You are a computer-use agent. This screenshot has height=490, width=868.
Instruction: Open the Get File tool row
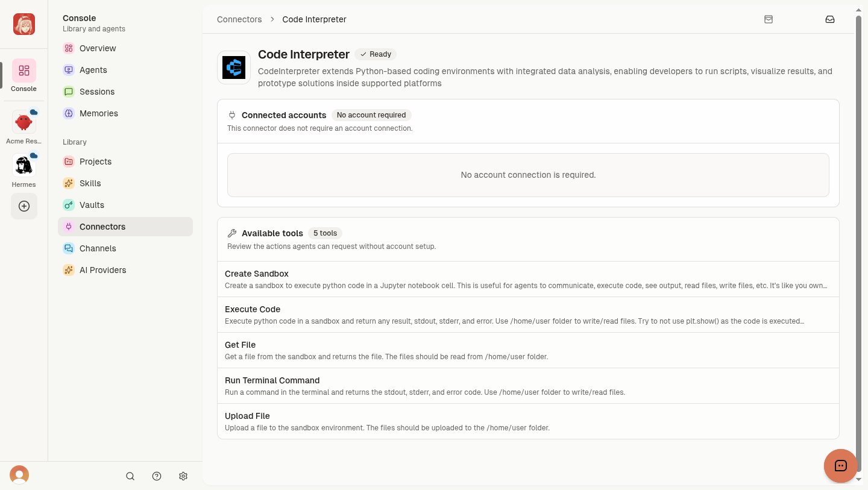click(528, 350)
